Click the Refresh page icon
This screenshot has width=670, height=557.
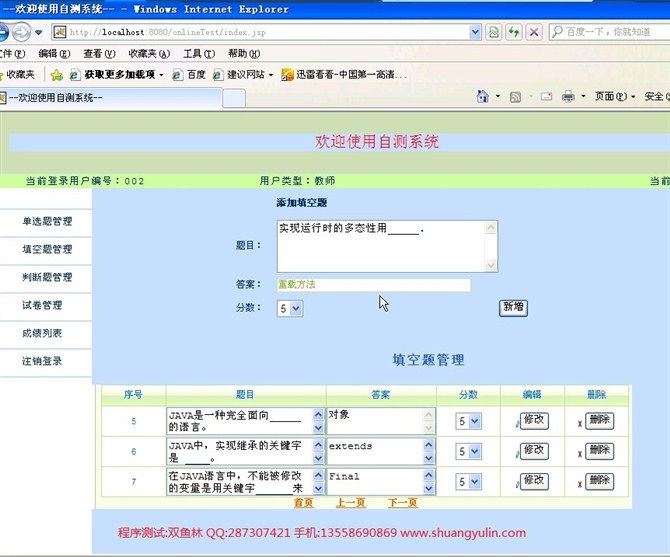(x=514, y=32)
